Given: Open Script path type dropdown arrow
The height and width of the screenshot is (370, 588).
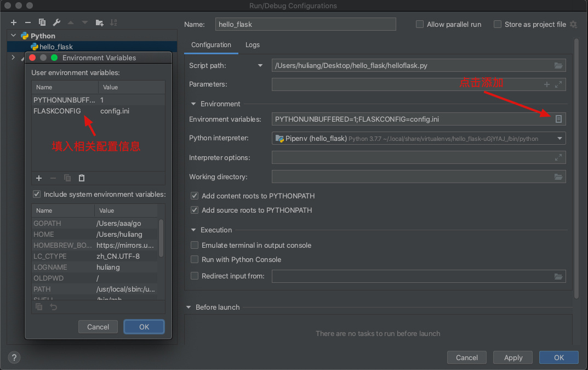Looking at the screenshot, I should (260, 66).
